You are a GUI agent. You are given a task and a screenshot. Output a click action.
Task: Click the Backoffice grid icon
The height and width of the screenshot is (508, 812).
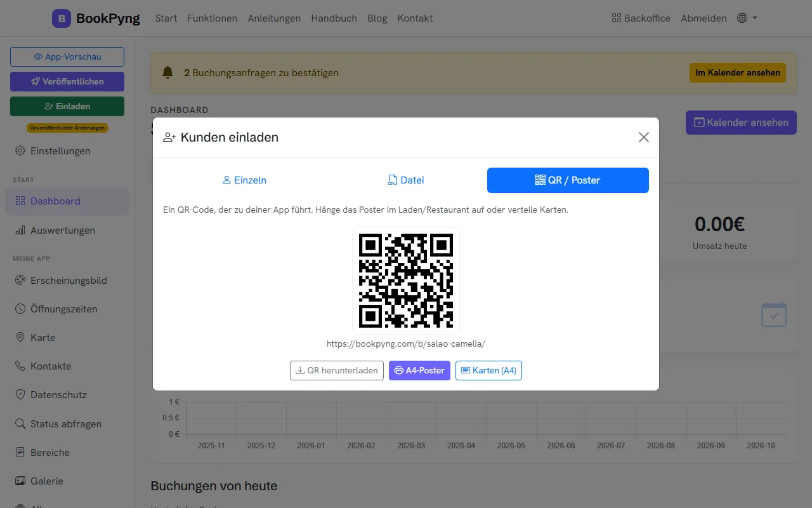point(616,18)
